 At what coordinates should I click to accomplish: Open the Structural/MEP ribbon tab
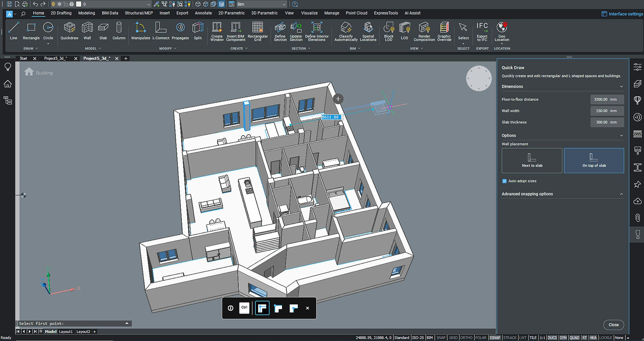[139, 13]
